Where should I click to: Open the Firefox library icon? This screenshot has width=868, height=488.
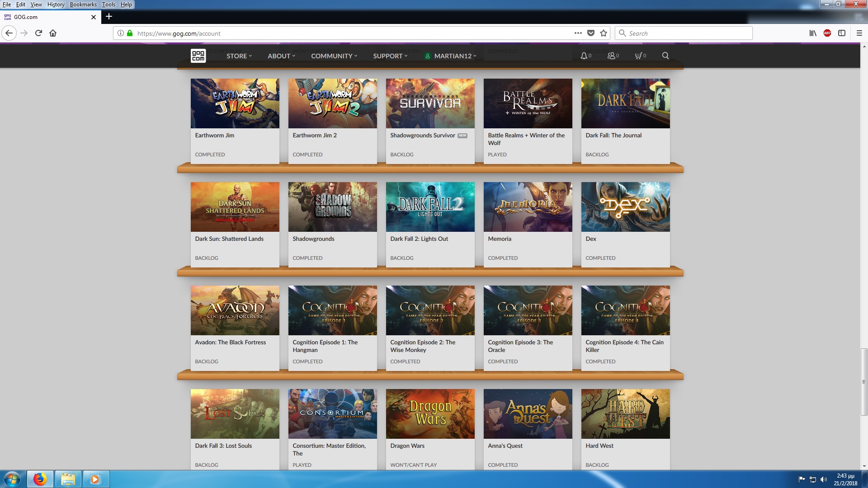[x=813, y=33]
